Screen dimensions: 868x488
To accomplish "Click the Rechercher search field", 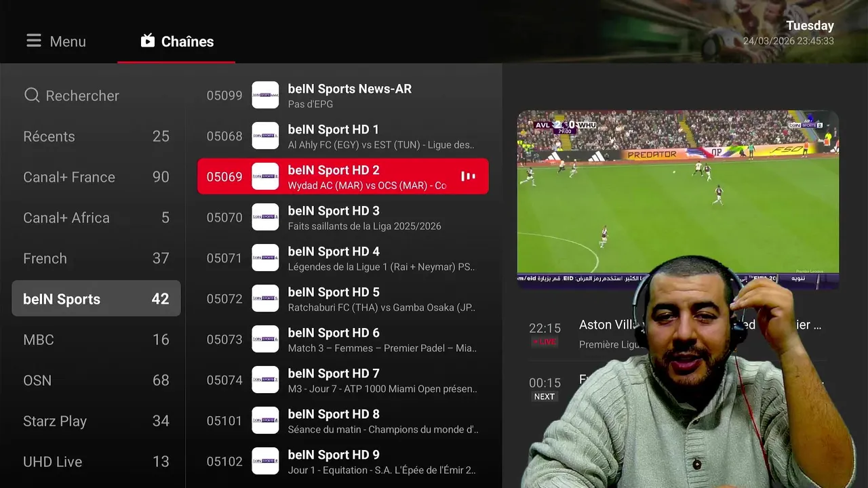I will pyautogui.click(x=96, y=96).
